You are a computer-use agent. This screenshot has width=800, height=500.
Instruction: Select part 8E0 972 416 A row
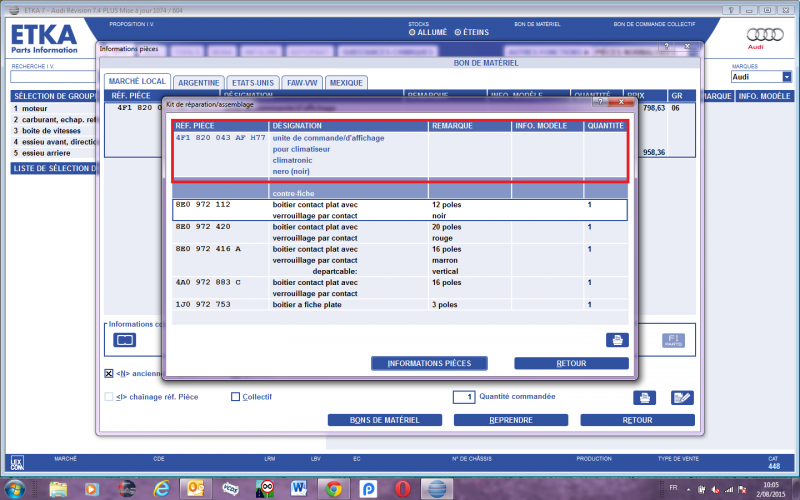[x=400, y=260]
